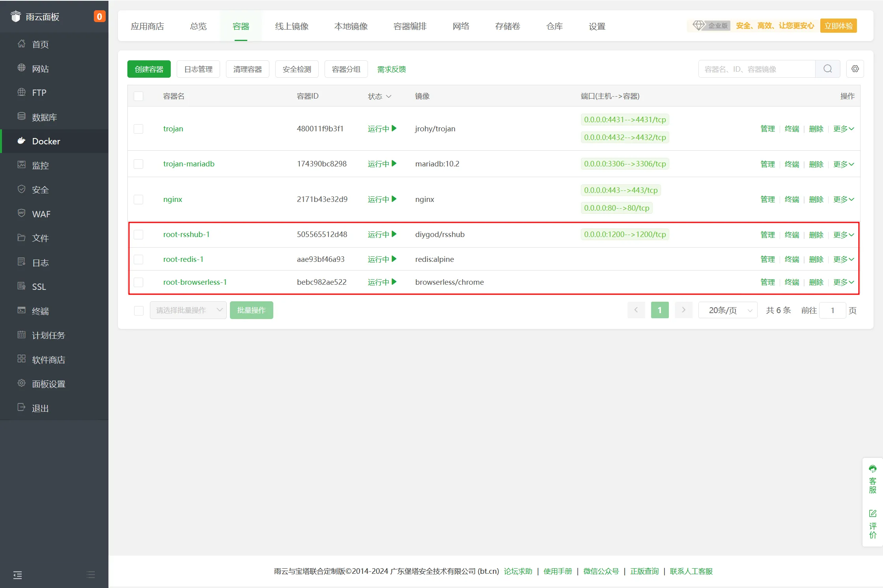
Task: Open 日志 log icon in sidebar
Action: pos(22,262)
